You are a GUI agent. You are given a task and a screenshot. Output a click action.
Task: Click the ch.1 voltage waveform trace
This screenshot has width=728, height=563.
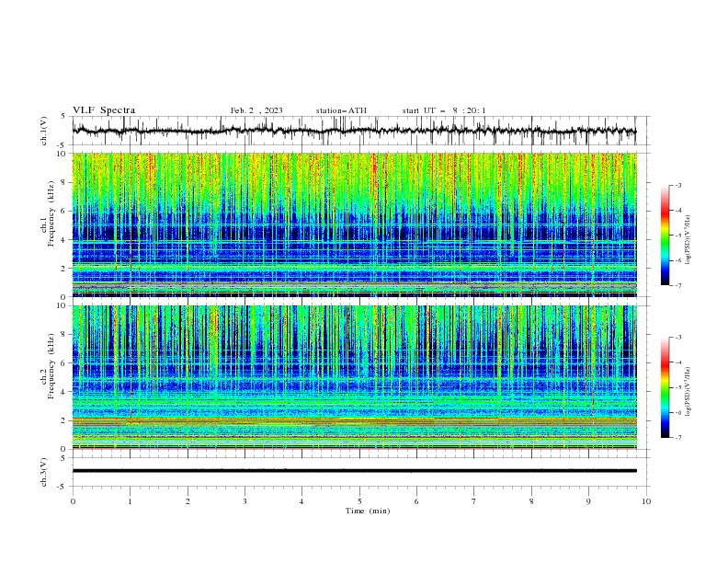point(354,131)
